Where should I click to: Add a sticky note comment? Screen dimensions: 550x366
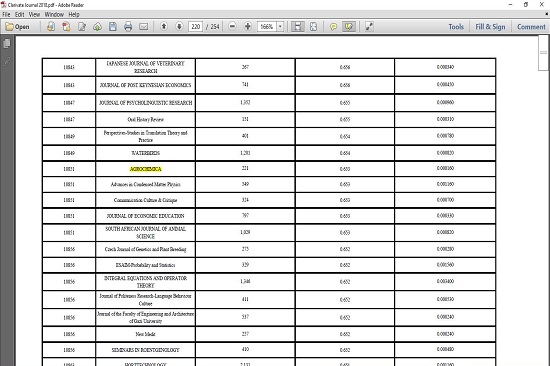333,27
